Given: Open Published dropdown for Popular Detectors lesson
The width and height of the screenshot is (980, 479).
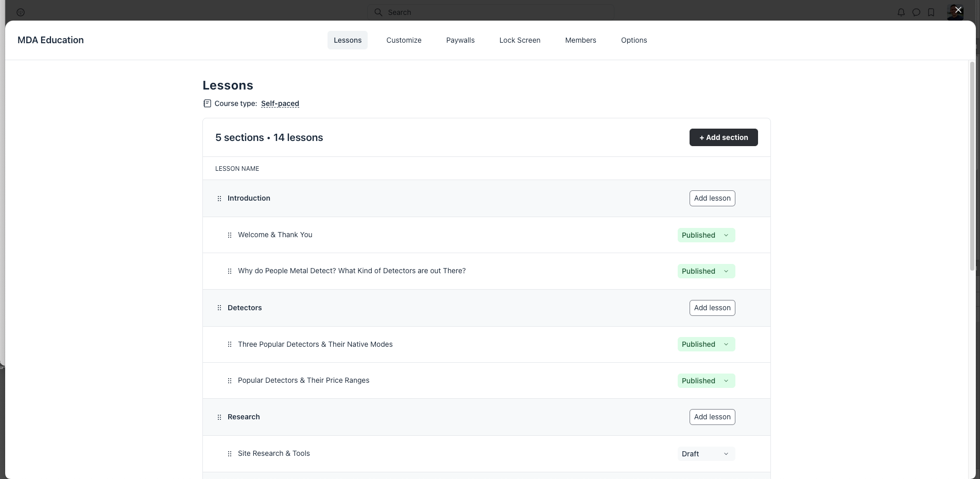Looking at the screenshot, I should pos(706,381).
